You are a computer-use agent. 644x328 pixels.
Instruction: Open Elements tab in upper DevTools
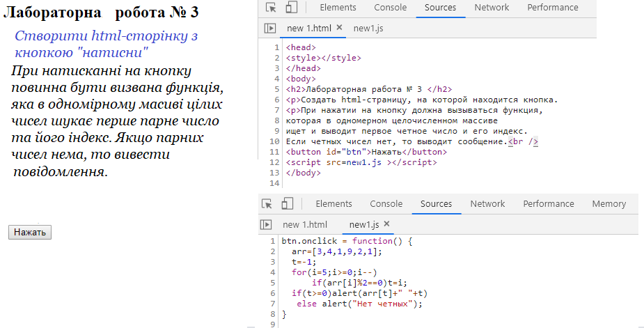pyautogui.click(x=338, y=8)
